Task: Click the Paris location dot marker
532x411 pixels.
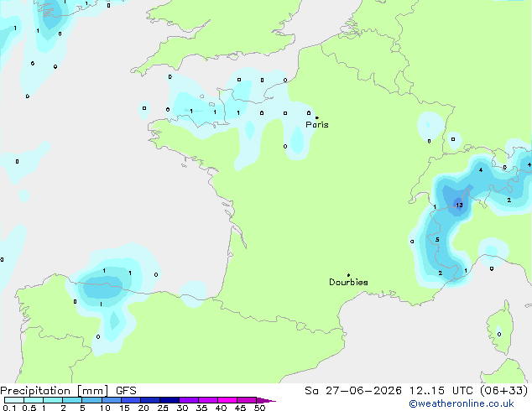Action: pos(317,117)
